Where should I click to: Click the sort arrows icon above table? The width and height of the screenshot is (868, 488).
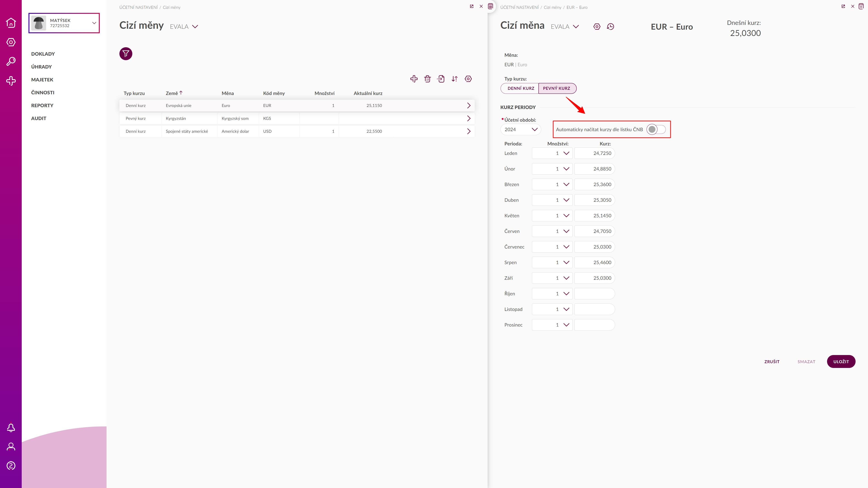pyautogui.click(x=455, y=79)
